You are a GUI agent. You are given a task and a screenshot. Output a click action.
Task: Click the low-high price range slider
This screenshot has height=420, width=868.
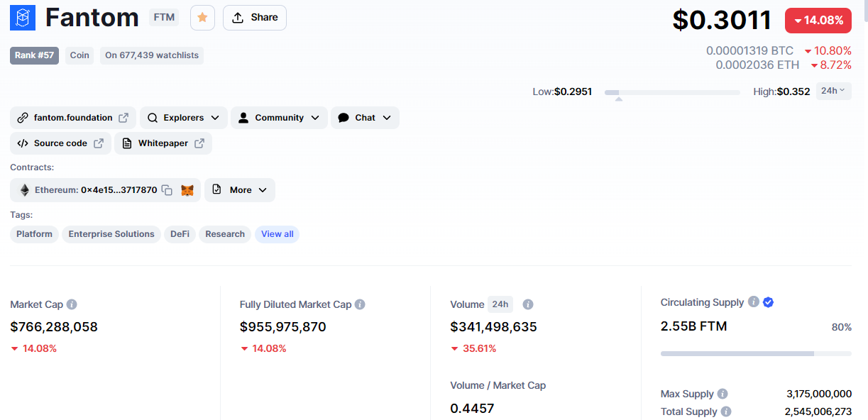pyautogui.click(x=671, y=92)
